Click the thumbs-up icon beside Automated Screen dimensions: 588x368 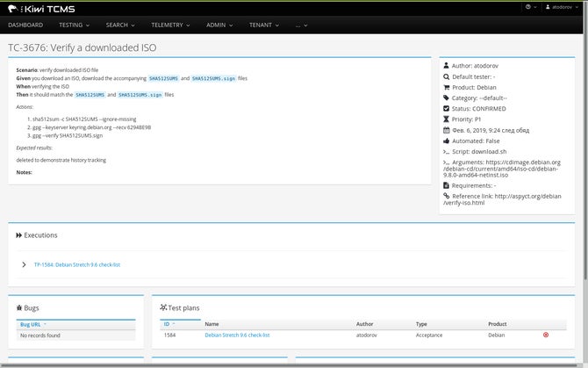click(446, 141)
